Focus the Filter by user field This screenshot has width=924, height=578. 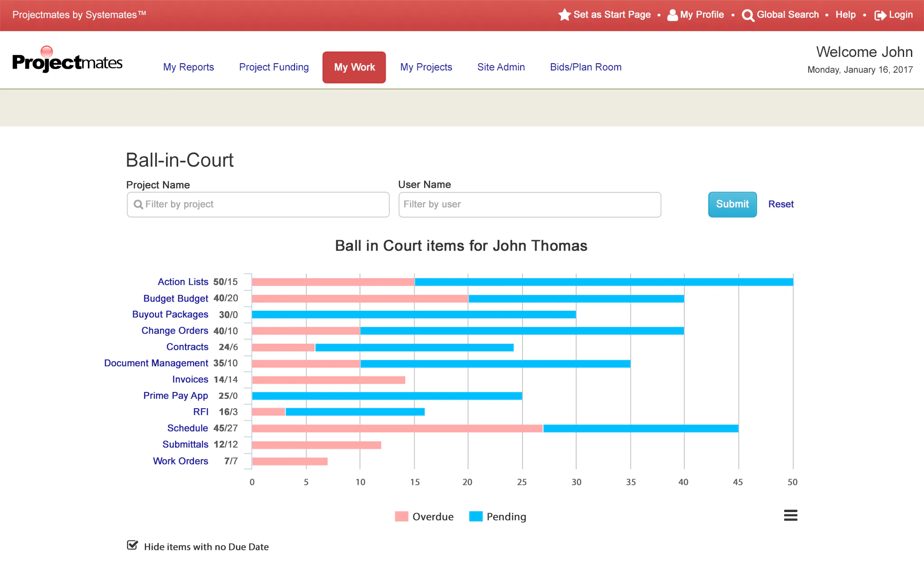coord(529,205)
